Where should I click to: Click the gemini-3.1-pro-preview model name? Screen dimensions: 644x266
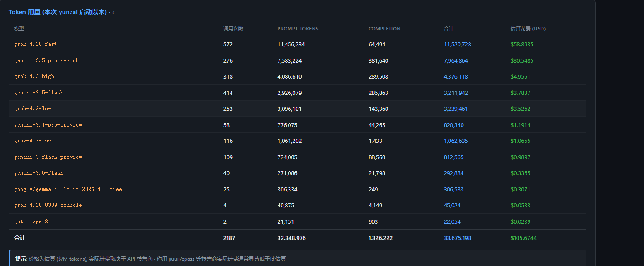point(48,125)
